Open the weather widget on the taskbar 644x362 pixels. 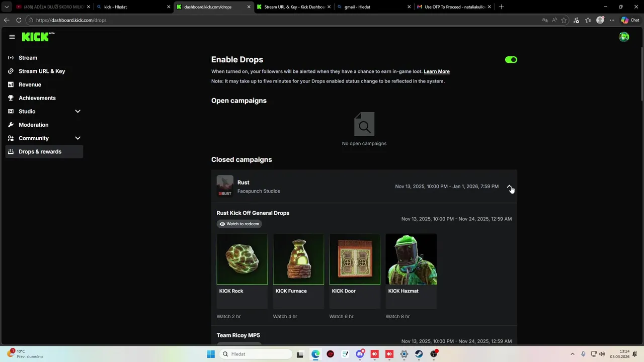24,354
